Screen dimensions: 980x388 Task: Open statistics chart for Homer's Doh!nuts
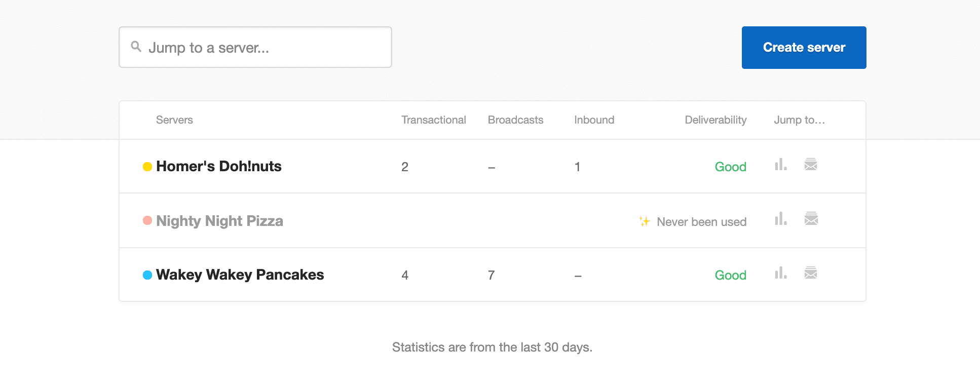click(780, 165)
